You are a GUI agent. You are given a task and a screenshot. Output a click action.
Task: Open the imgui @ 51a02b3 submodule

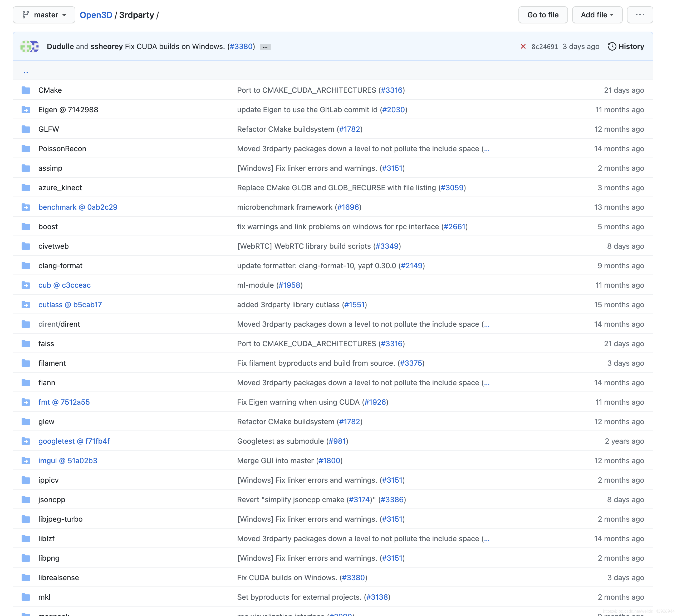pos(67,461)
